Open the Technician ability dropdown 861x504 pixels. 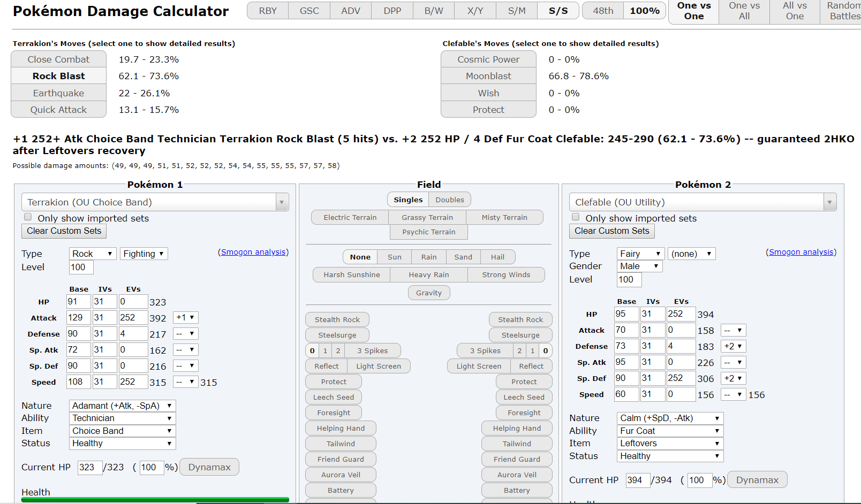(x=122, y=418)
